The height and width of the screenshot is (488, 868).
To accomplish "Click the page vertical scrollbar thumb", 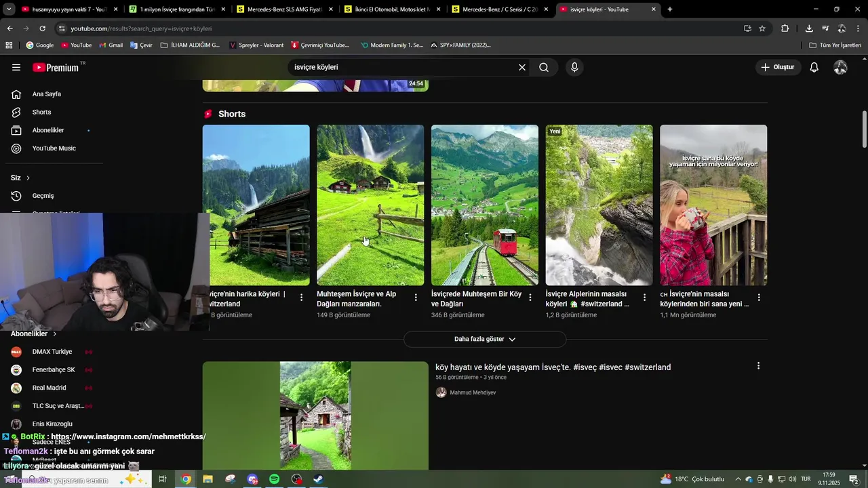I will pos(865,129).
